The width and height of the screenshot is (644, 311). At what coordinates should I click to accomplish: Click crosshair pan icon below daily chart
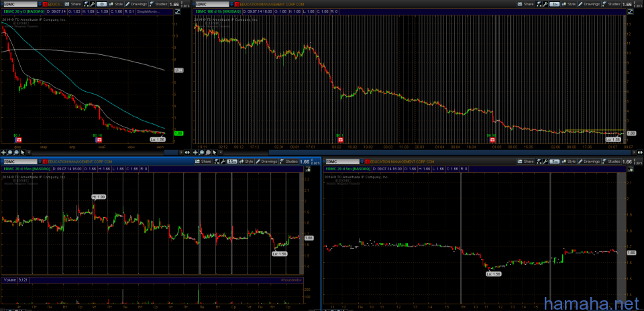point(4,152)
